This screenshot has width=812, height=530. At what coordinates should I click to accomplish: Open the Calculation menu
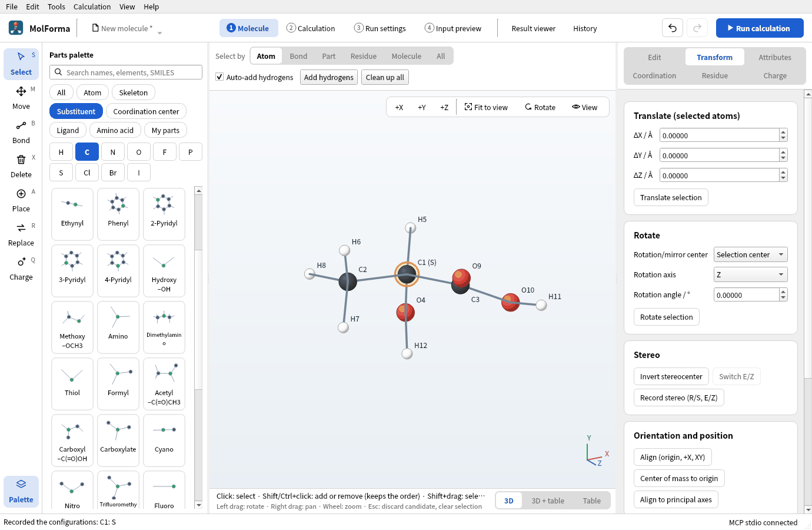92,6
